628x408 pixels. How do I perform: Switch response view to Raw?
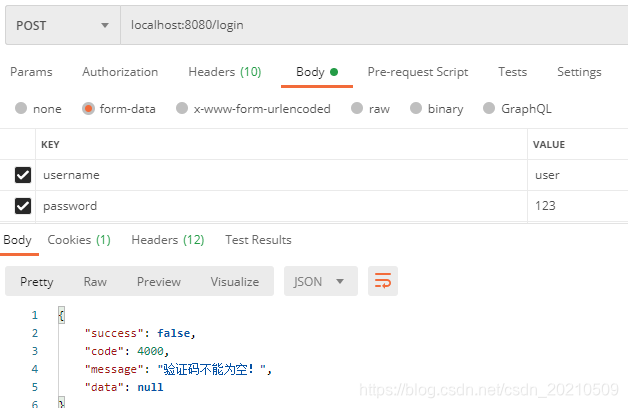tap(95, 282)
